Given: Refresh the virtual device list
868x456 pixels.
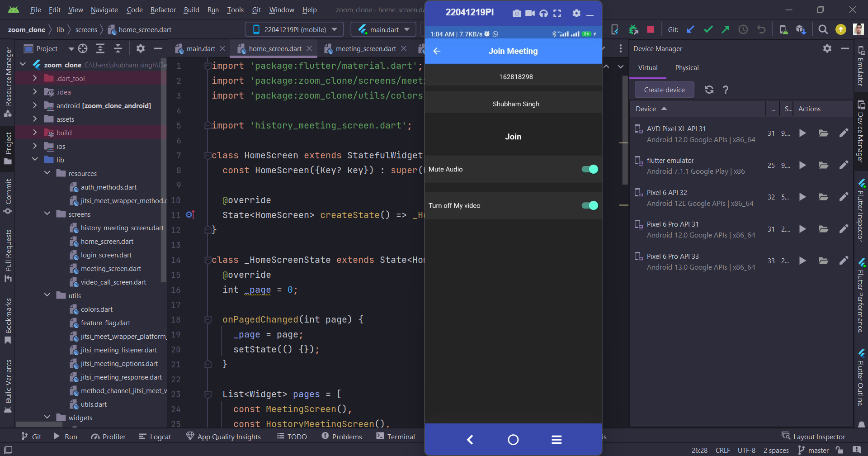Looking at the screenshot, I should 709,90.
